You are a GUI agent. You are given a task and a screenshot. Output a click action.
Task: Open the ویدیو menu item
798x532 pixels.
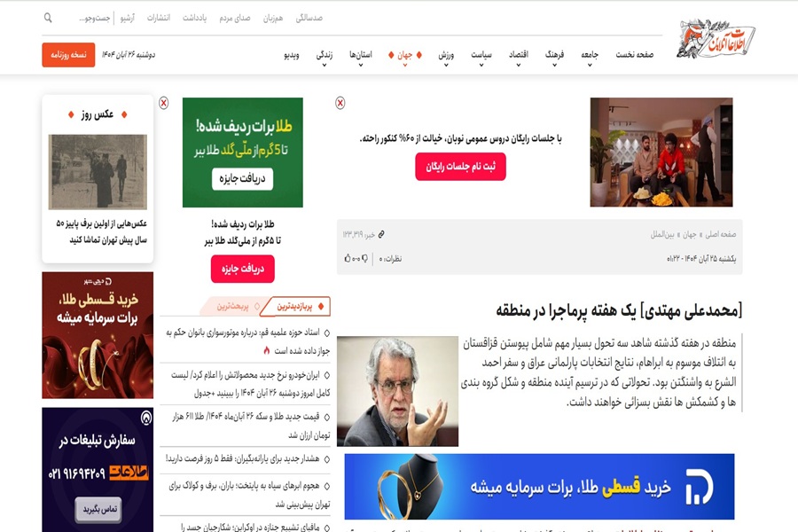coord(291,54)
